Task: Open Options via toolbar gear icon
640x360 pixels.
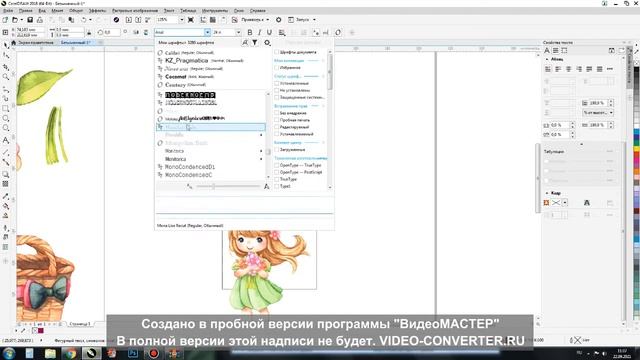Action: pyautogui.click(x=279, y=20)
